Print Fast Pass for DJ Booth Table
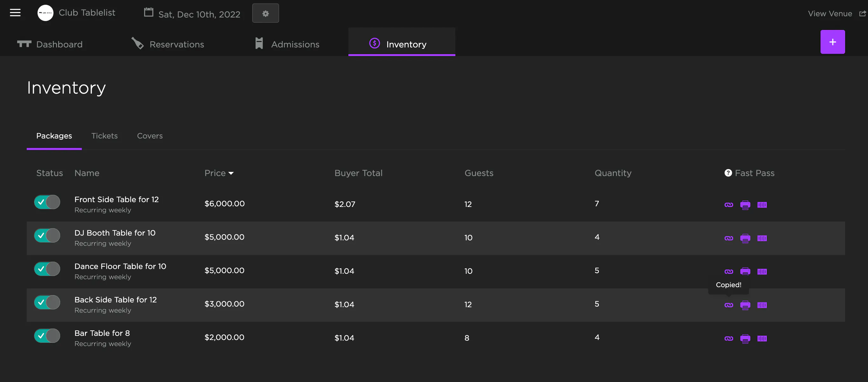Image resolution: width=868 pixels, height=382 pixels. coord(745,238)
